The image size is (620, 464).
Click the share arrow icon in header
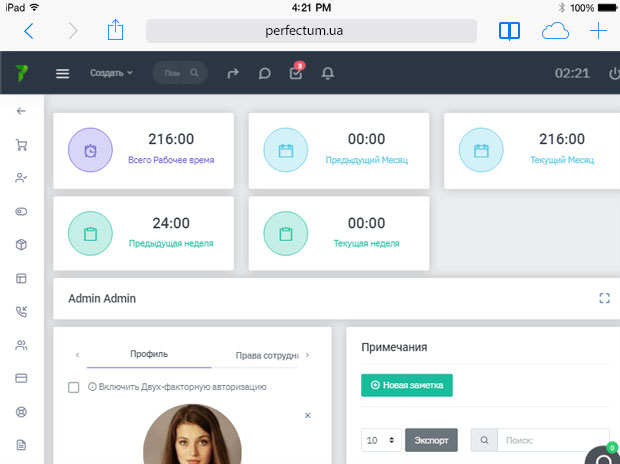pyautogui.click(x=233, y=73)
